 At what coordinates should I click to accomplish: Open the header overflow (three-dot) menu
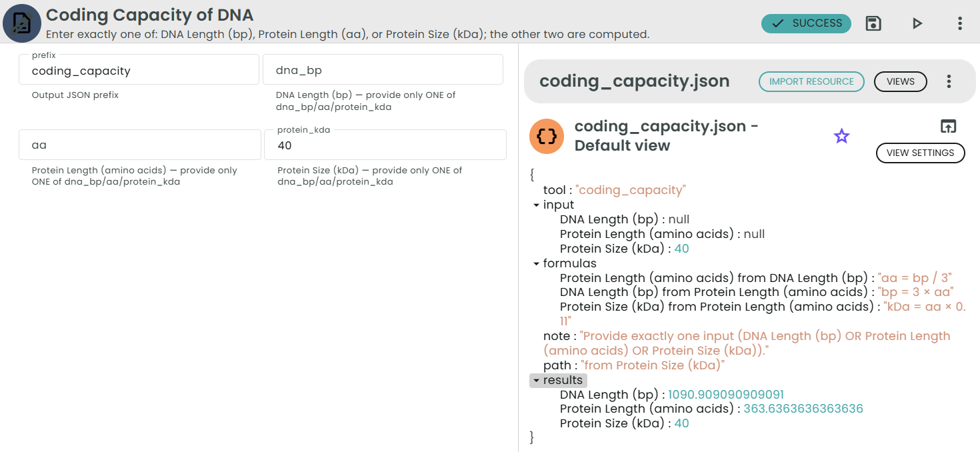959,23
